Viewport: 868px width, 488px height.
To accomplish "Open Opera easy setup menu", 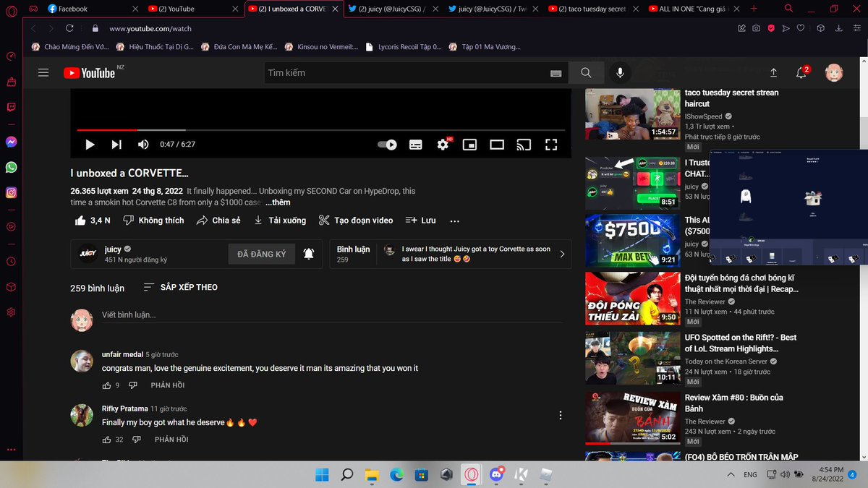I will (856, 28).
